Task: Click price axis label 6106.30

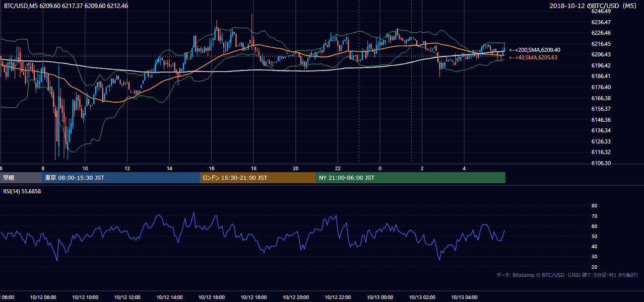Action: point(601,163)
